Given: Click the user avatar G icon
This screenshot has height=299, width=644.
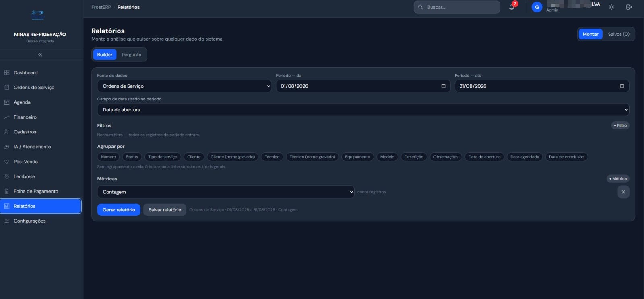Looking at the screenshot, I should coord(537,7).
